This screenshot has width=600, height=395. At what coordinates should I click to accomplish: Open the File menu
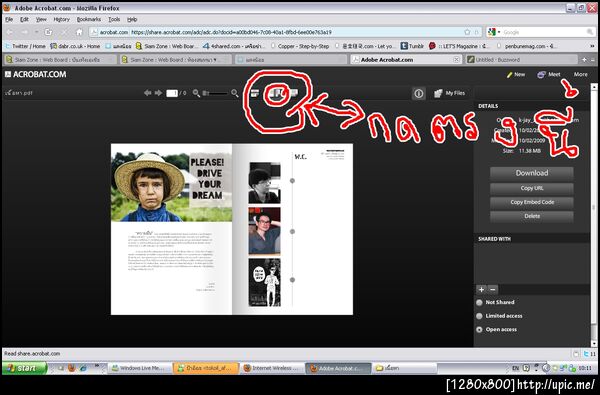[9, 19]
